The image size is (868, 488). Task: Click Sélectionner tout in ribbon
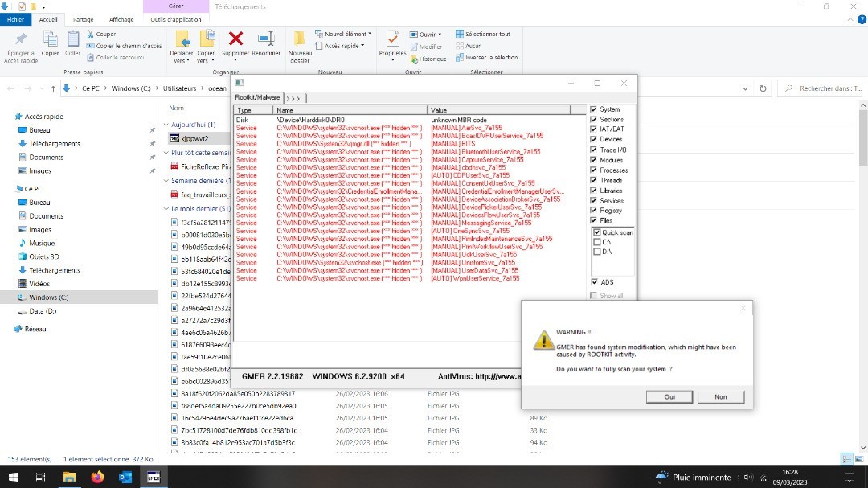click(483, 34)
